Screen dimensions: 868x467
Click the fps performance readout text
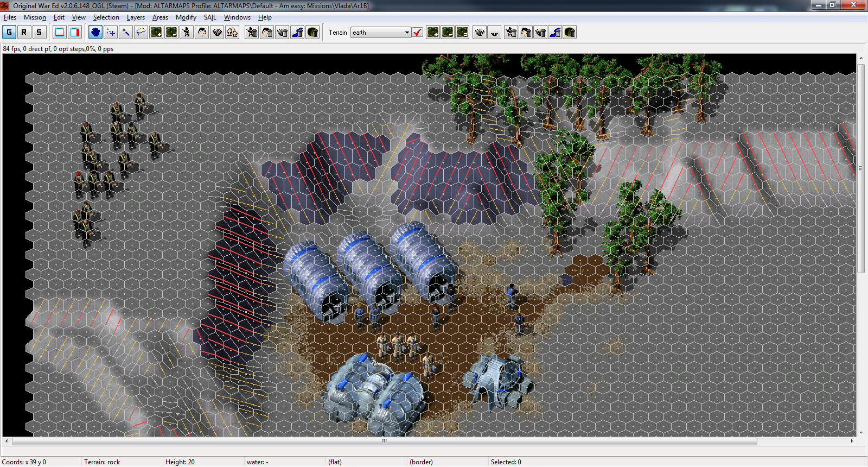[x=58, y=49]
